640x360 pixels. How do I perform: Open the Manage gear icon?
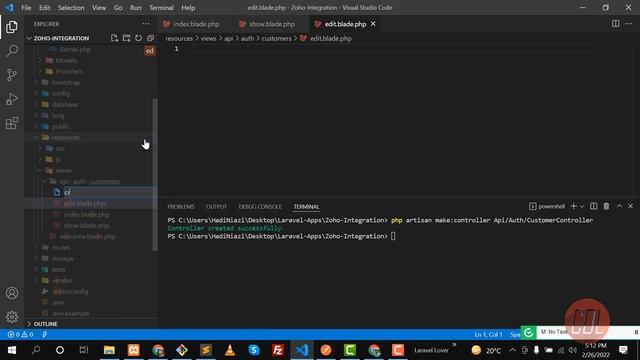(x=12, y=317)
